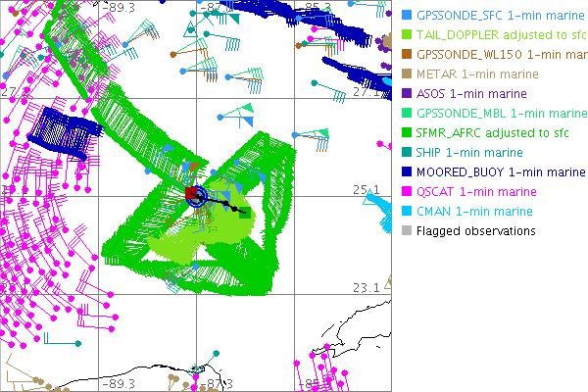Click the 23.1 latitude label
Image resolution: width=588 pixels, height=392 pixels.
tap(366, 287)
